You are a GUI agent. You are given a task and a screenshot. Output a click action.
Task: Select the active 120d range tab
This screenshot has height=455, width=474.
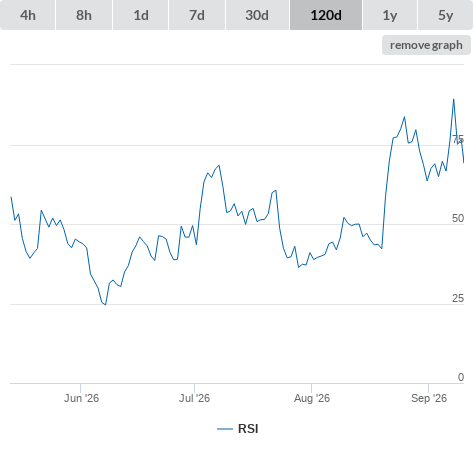pyautogui.click(x=326, y=15)
